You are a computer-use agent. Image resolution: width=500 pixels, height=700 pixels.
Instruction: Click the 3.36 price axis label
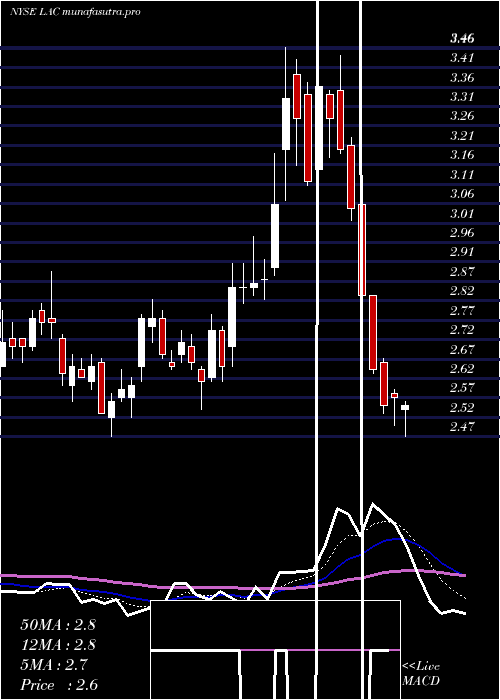pyautogui.click(x=462, y=77)
